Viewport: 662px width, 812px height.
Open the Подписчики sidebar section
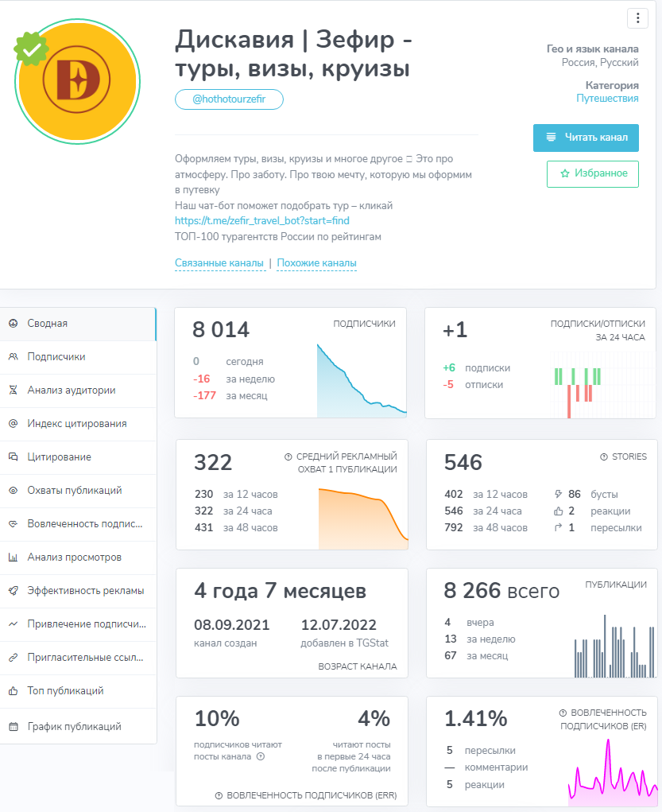[x=56, y=357]
